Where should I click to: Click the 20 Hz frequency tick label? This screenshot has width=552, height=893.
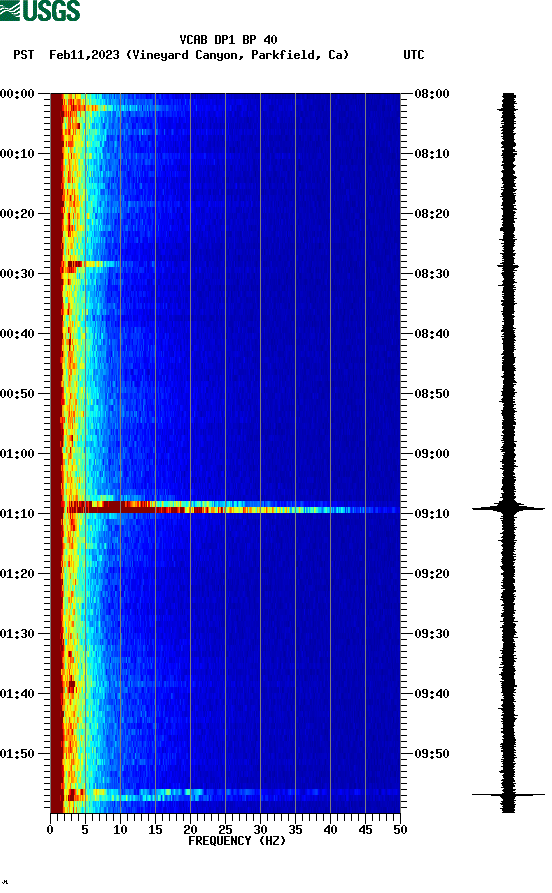(x=190, y=830)
